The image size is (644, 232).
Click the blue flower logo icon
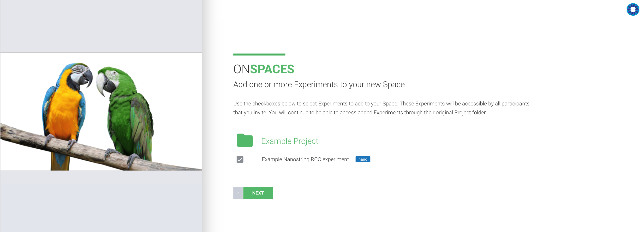633,10
